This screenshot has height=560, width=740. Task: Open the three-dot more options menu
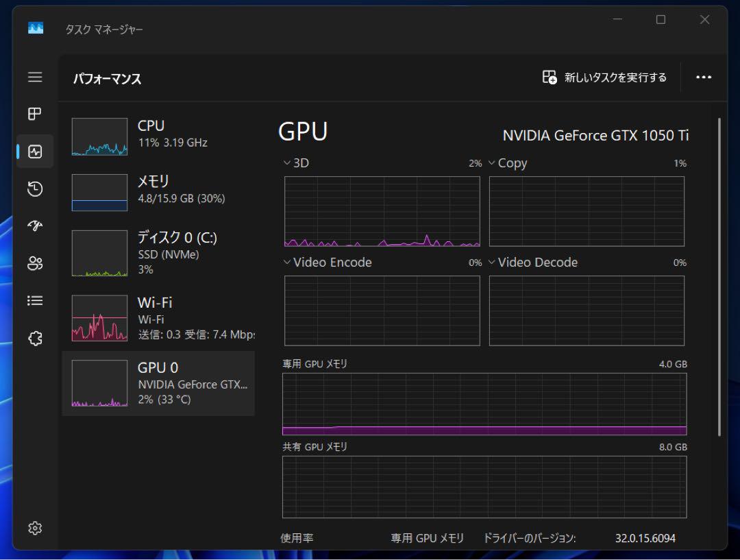704,77
